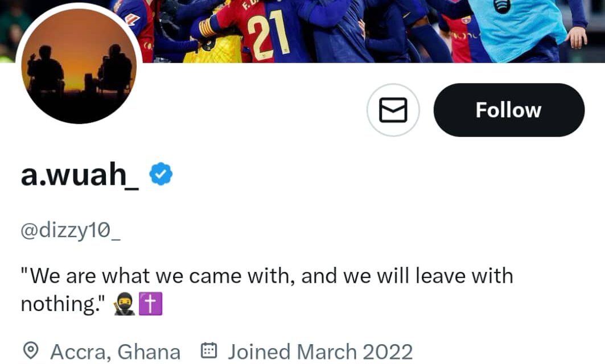Screen dimensions: 605x364
Task: Click the location pin icon
Action: (x=32, y=351)
